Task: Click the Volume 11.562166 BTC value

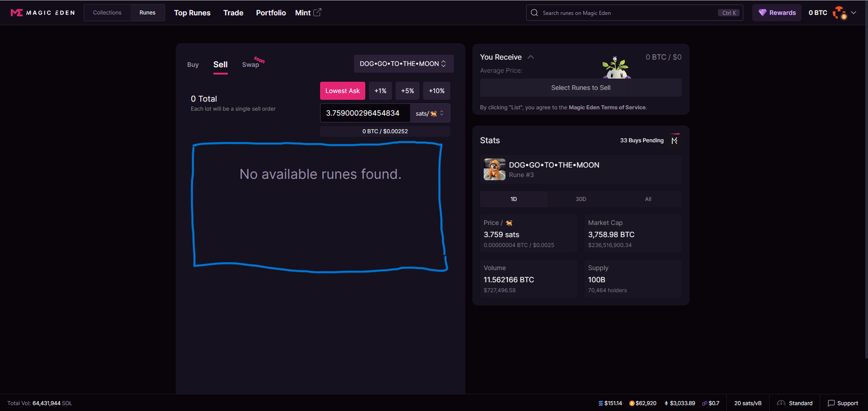Action: point(509,280)
